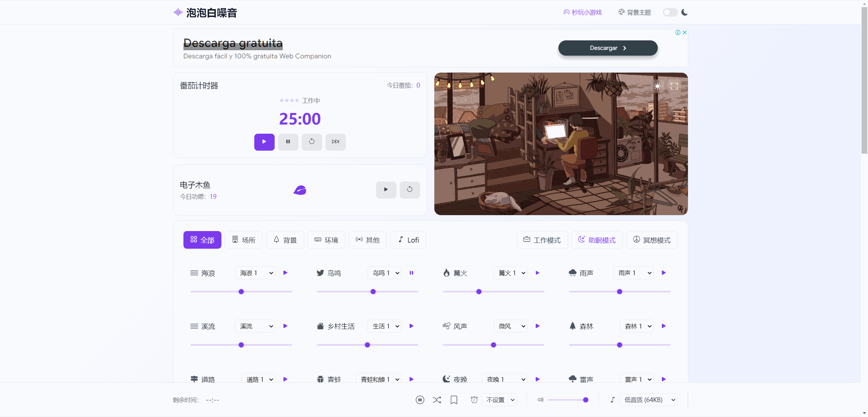
Task: Click the bookmark icon in bottom bar
Action: [x=454, y=400]
